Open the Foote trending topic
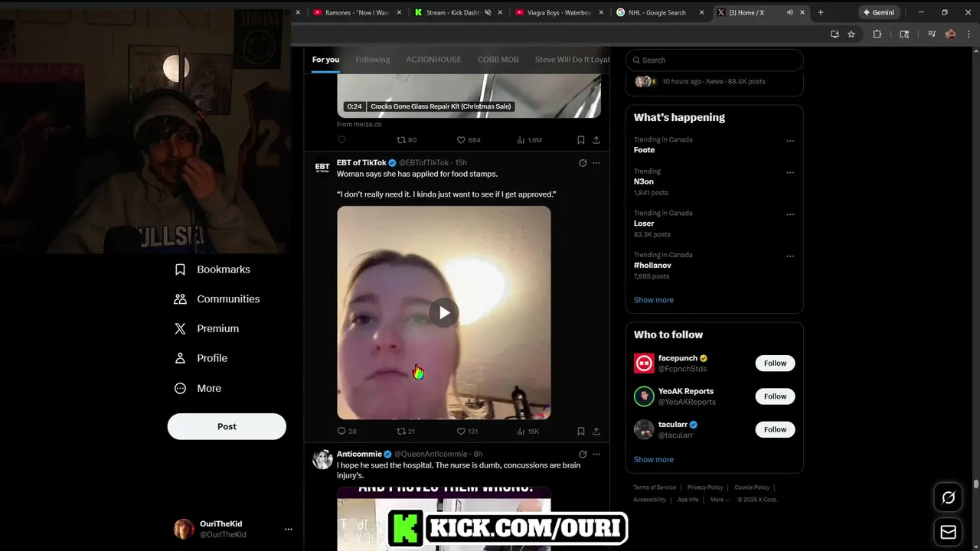980x551 pixels. point(645,150)
